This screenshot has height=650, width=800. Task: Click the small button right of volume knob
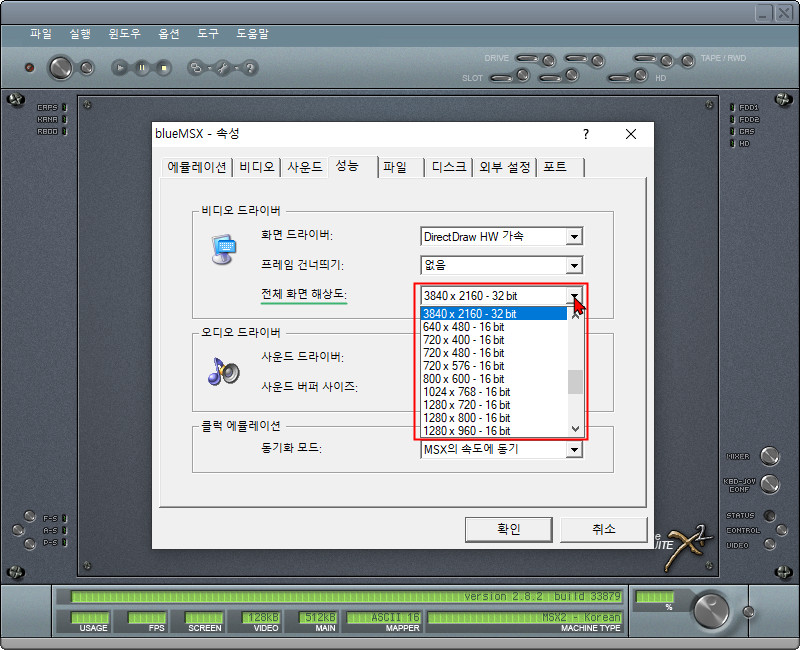(x=748, y=612)
